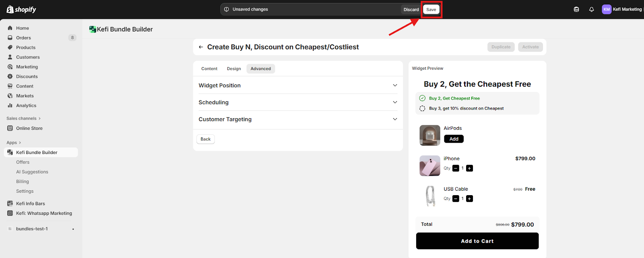Viewport: 644px width, 258px height.
Task: Select Buy 3, get 10% discount tier
Action: 466,108
